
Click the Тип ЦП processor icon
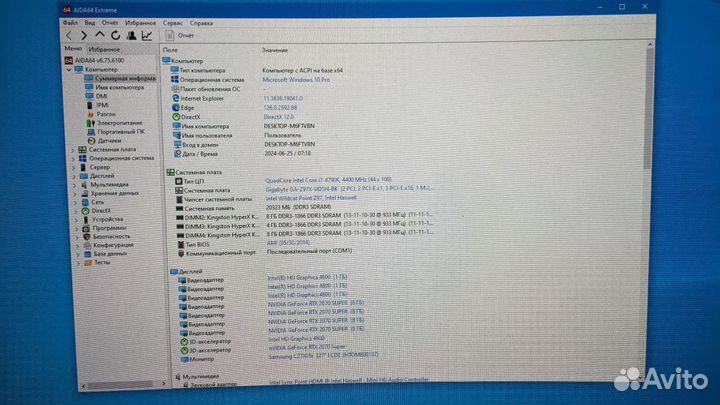click(x=178, y=181)
